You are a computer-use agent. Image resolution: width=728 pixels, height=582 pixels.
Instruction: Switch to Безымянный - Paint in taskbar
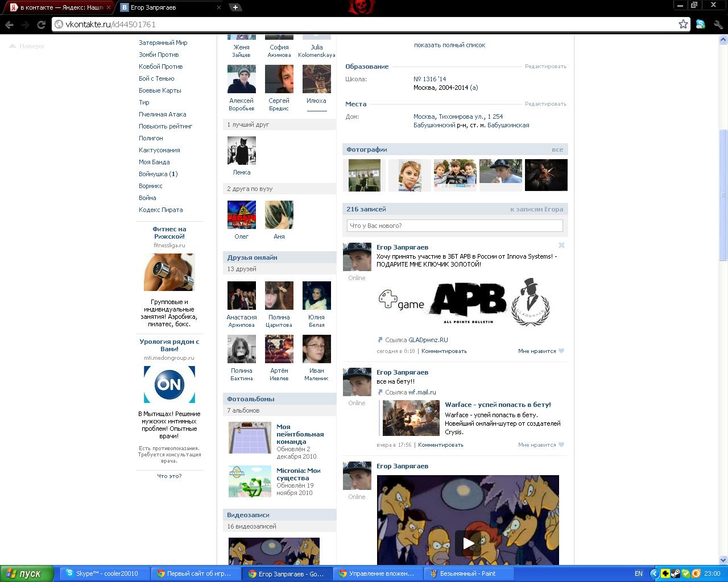pos(468,573)
